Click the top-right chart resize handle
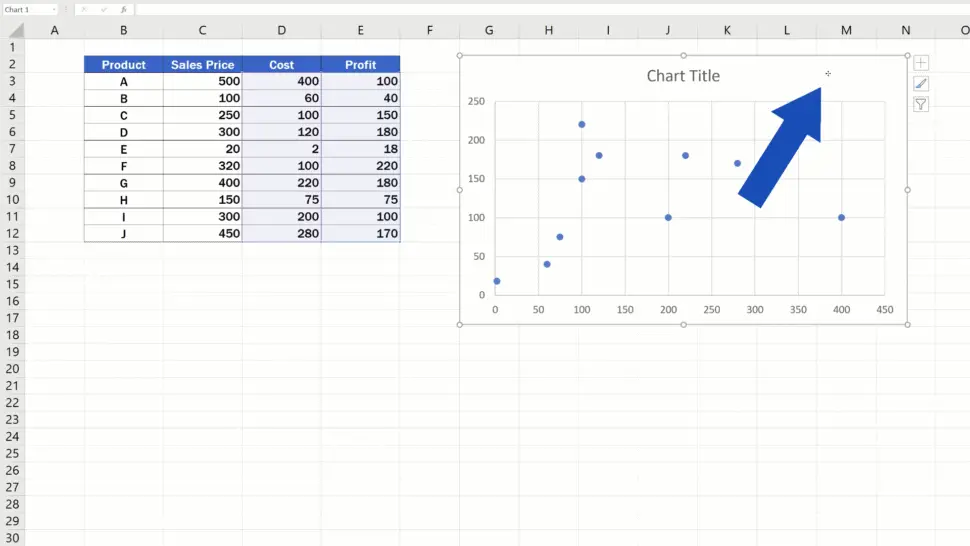This screenshot has width=970, height=546. pyautogui.click(x=907, y=56)
